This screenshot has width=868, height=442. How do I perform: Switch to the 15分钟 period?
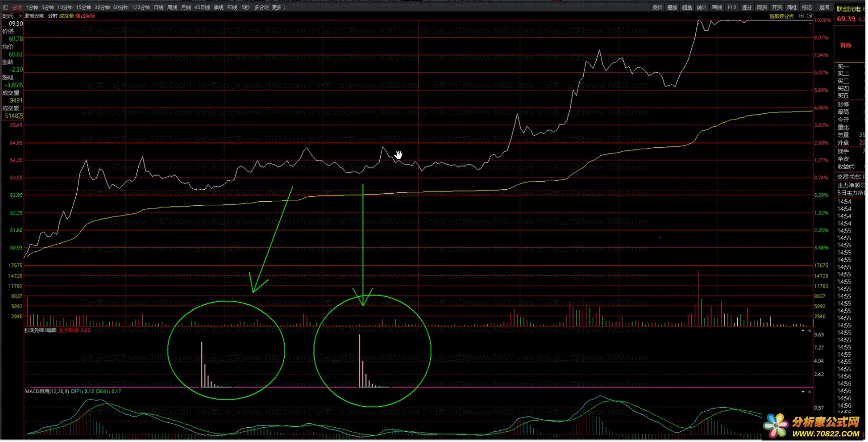coord(83,8)
